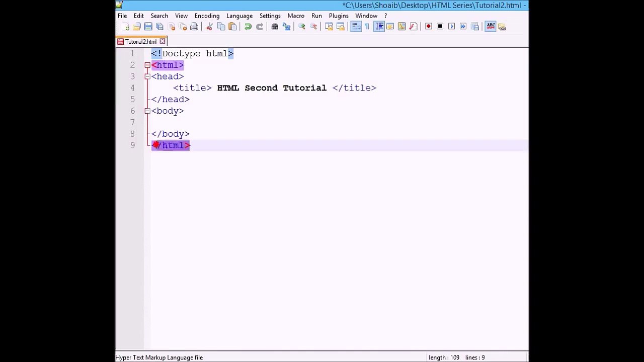Zoom in the editor view
This screenshot has height=362, width=644.
[302, 27]
